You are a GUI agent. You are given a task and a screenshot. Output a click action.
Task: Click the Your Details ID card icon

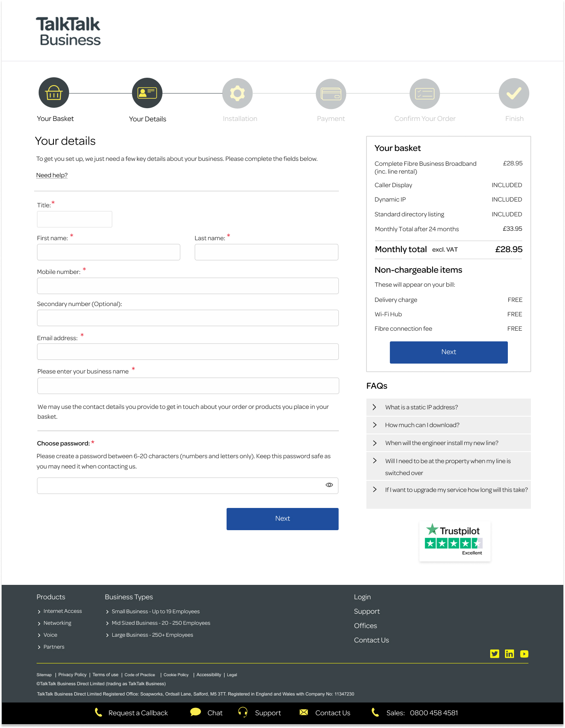click(147, 93)
